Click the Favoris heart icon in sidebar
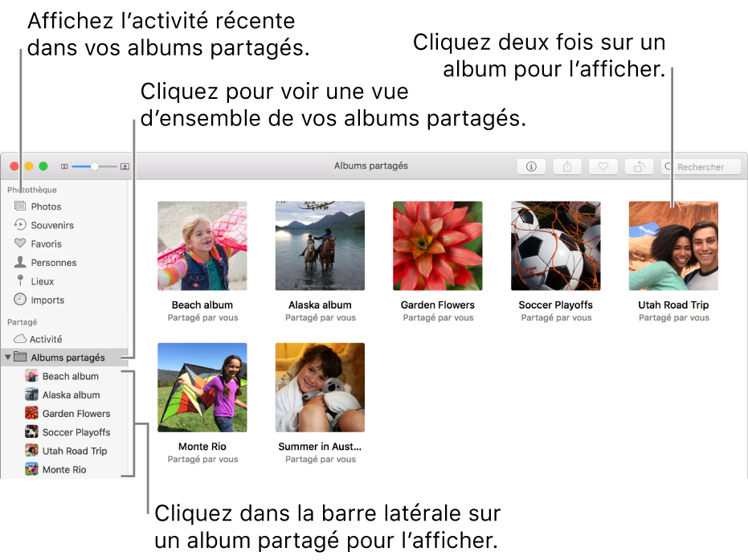 (x=20, y=243)
